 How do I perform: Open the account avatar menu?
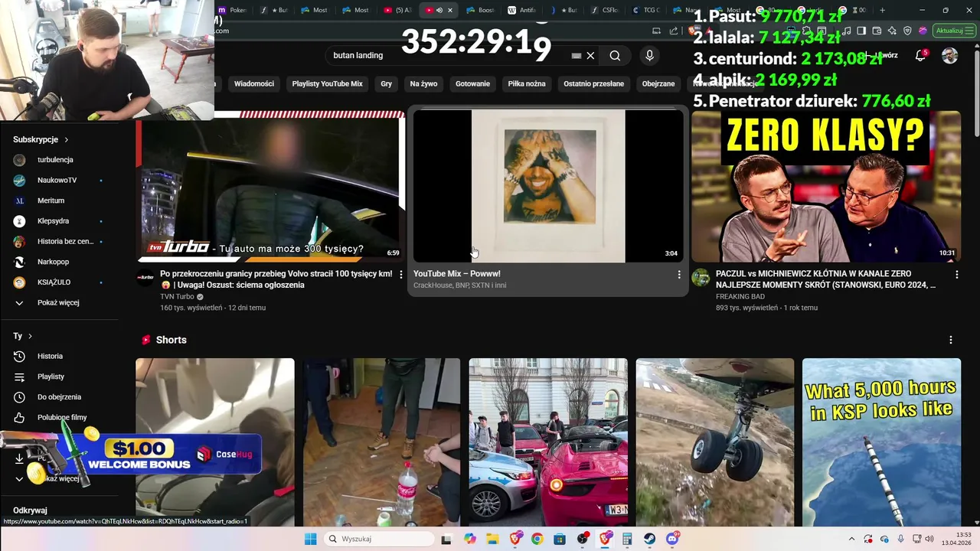[x=949, y=56]
